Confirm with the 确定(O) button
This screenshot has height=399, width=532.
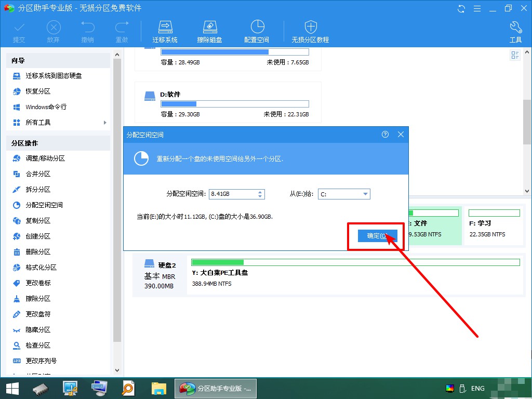[377, 236]
